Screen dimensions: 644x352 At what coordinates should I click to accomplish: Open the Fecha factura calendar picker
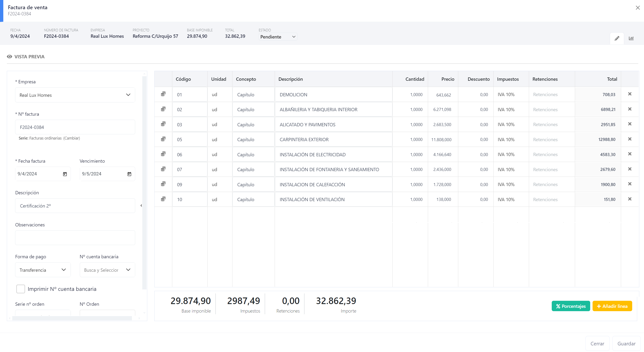coord(65,174)
